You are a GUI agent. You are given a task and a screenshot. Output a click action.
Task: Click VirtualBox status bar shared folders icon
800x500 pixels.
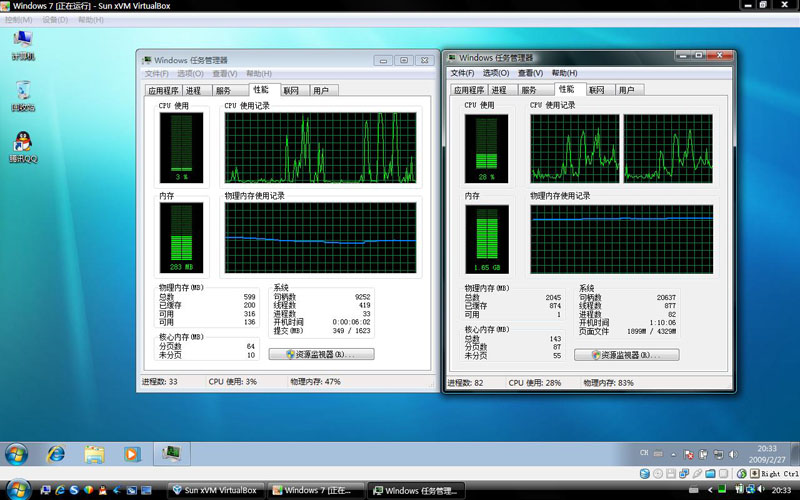point(710,474)
